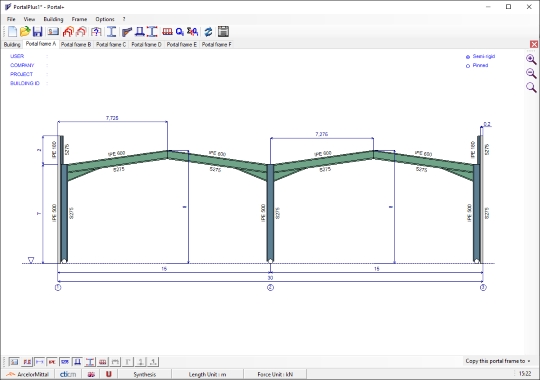The width and height of the screenshot is (540, 380).
Task: Open the Copy this portal frame to dropdown
Action: coord(498,361)
